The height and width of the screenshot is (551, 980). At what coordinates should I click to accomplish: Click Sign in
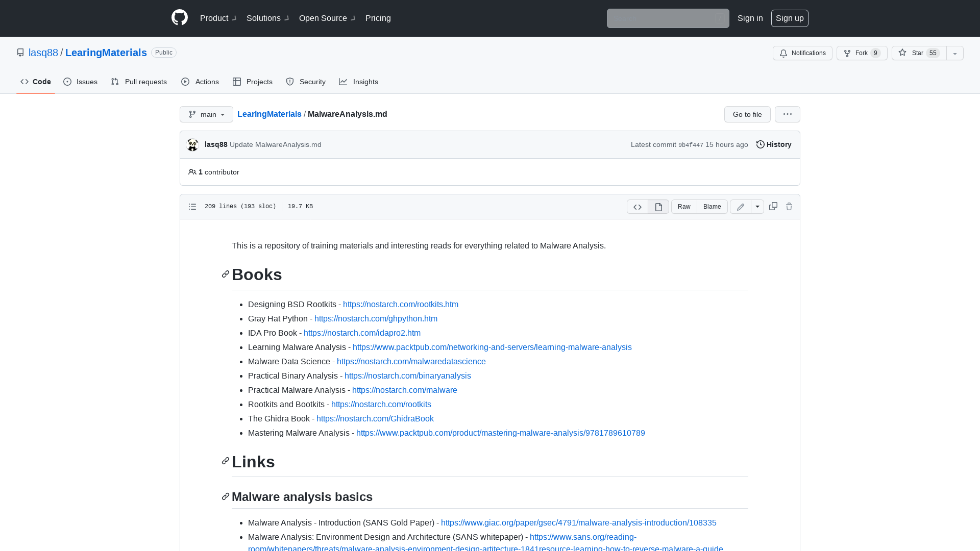click(x=750, y=18)
